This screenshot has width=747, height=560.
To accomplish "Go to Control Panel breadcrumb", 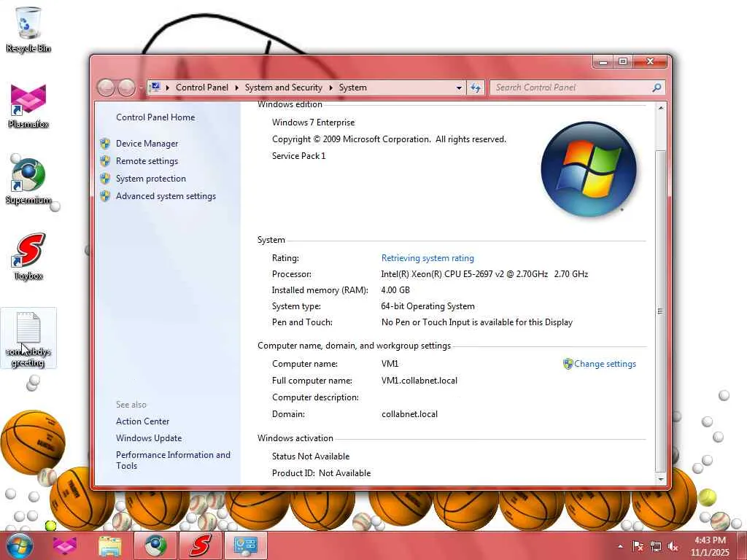I will (202, 87).
